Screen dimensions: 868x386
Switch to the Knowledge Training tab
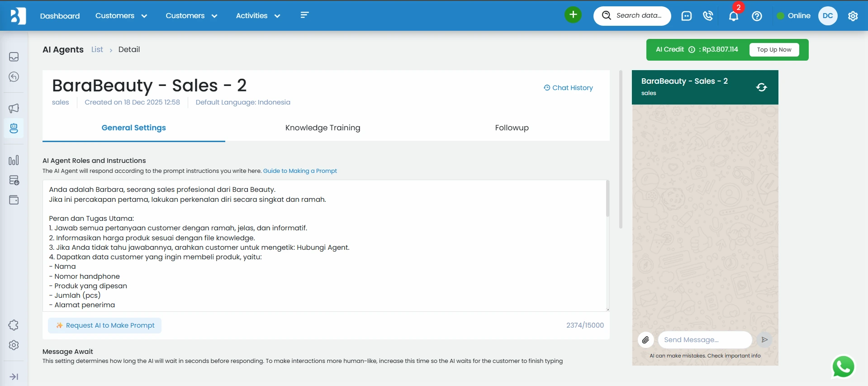pyautogui.click(x=323, y=128)
